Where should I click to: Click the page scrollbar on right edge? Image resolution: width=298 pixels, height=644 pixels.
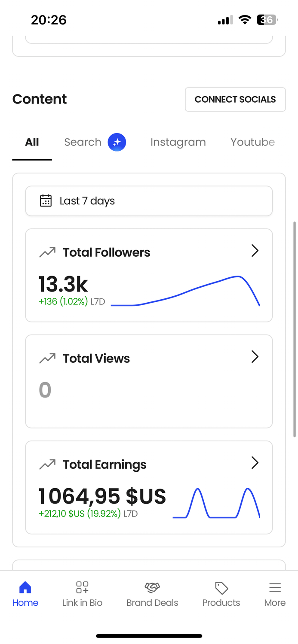click(x=295, y=326)
